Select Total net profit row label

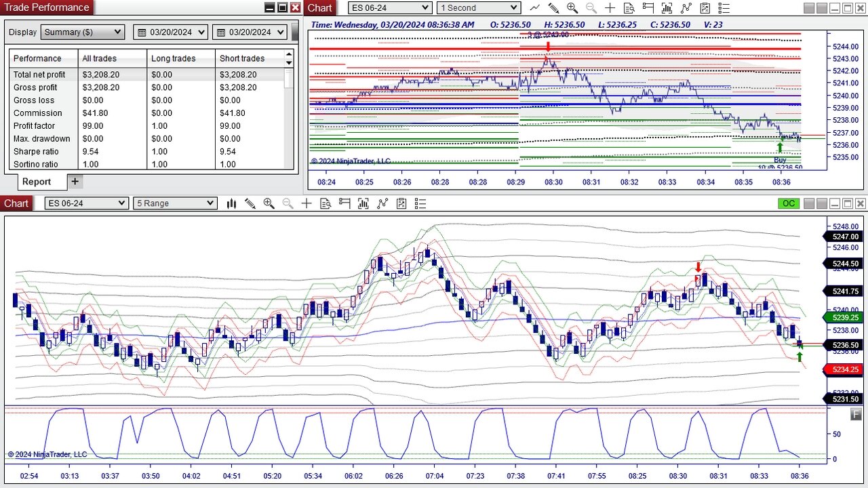pyautogui.click(x=39, y=75)
